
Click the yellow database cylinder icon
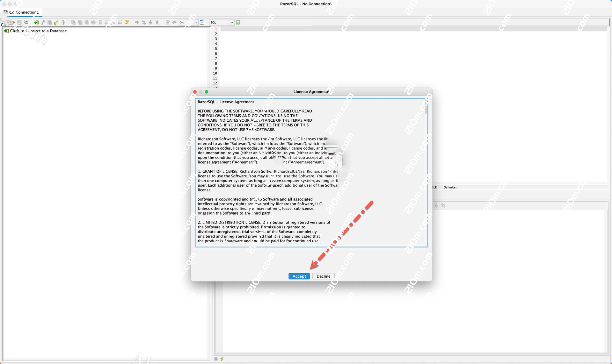(x=63, y=22)
